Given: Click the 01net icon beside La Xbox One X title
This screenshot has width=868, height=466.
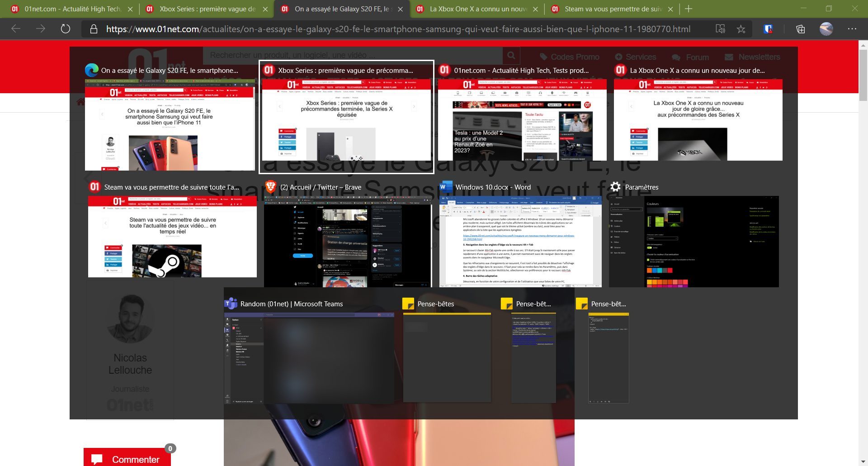Looking at the screenshot, I should click(x=621, y=70).
